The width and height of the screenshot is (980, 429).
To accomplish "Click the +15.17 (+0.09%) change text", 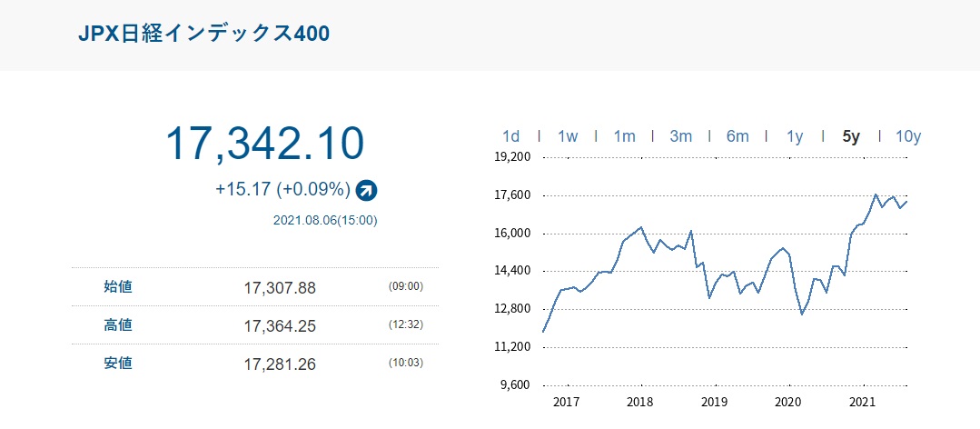I will (x=282, y=190).
